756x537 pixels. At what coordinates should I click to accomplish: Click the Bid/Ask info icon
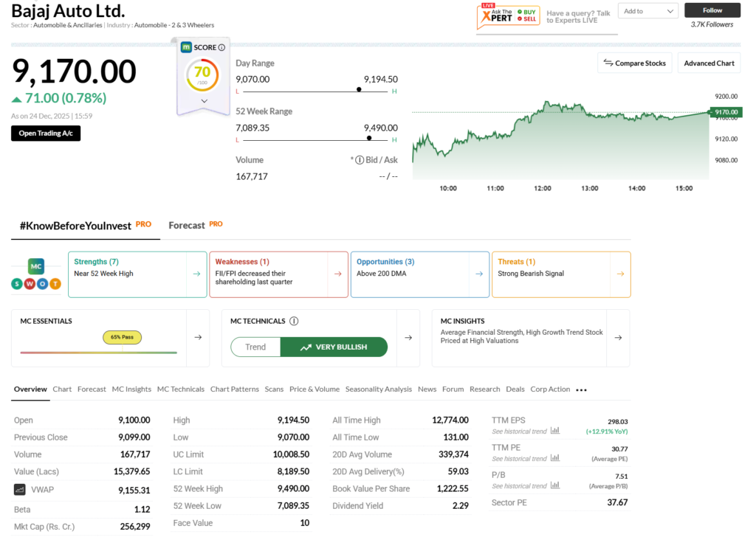[360, 160]
